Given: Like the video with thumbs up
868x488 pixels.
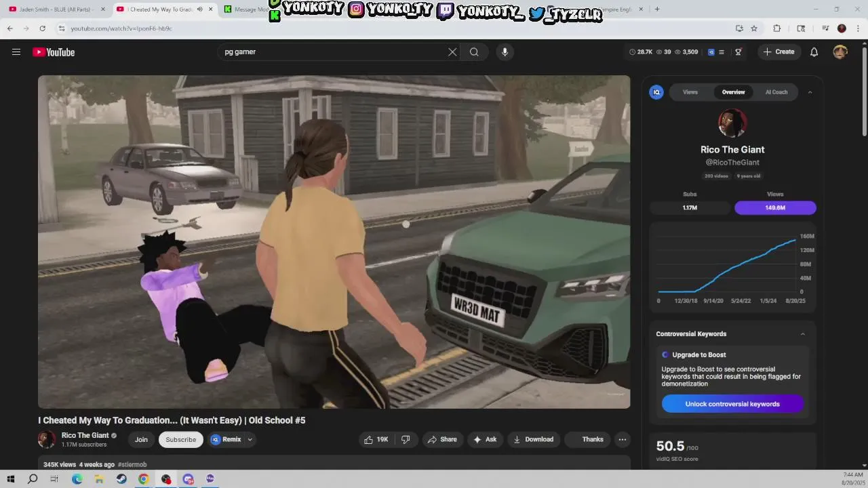Looking at the screenshot, I should [x=376, y=439].
